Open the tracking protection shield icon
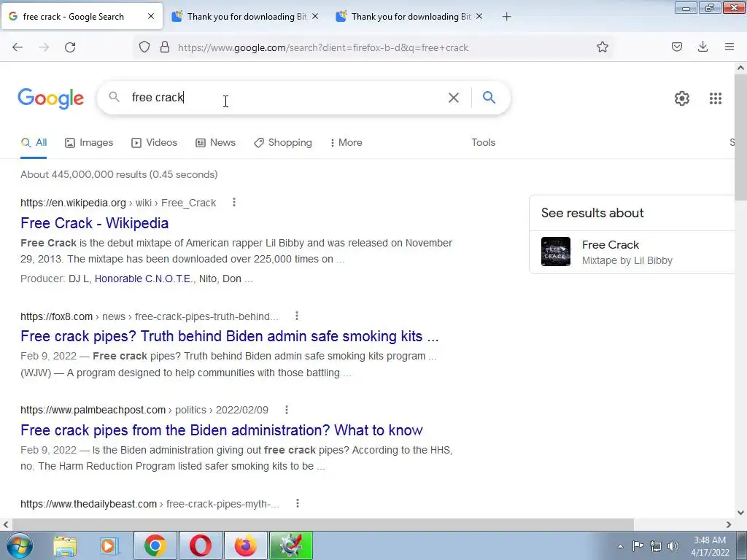This screenshot has width=747, height=560. tap(144, 47)
